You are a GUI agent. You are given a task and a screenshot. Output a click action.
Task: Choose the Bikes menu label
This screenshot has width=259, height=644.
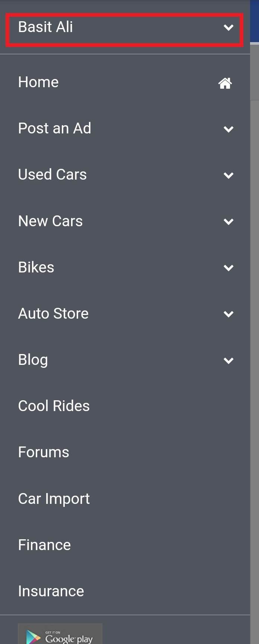36,267
